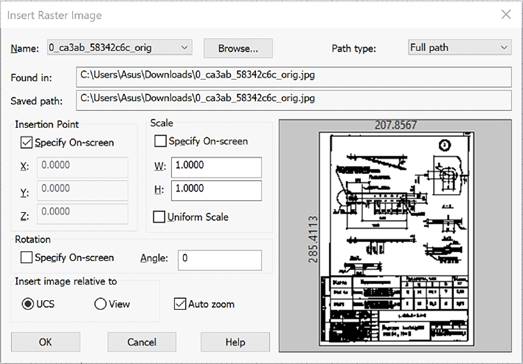Click the insertion Z coordinate field

point(82,214)
